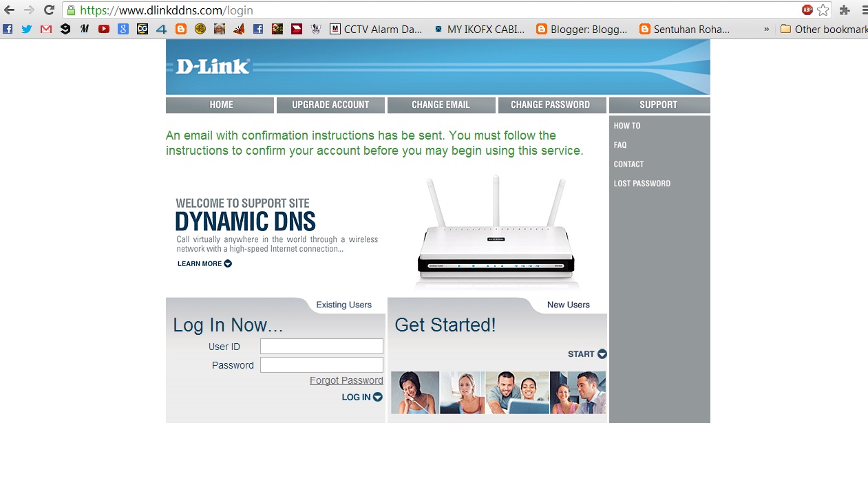868x480 pixels.
Task: Open the blue Google 'g' bookmark
Action: (123, 29)
